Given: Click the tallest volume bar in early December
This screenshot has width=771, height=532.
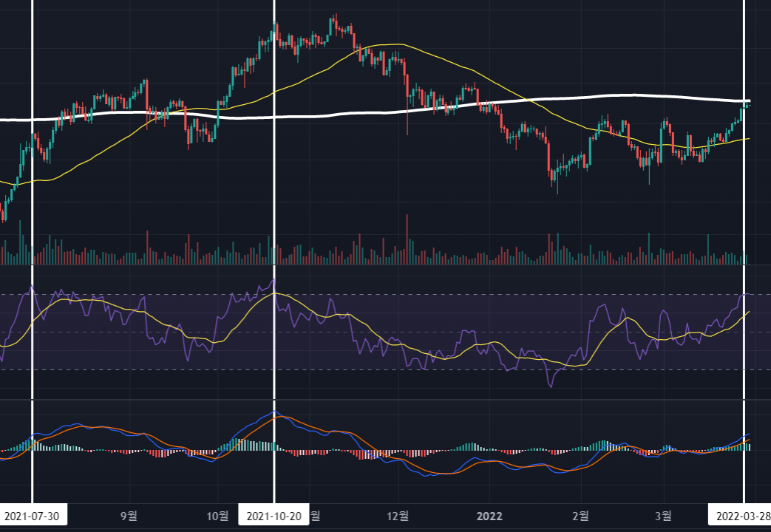Looking at the screenshot, I should click(x=407, y=239).
